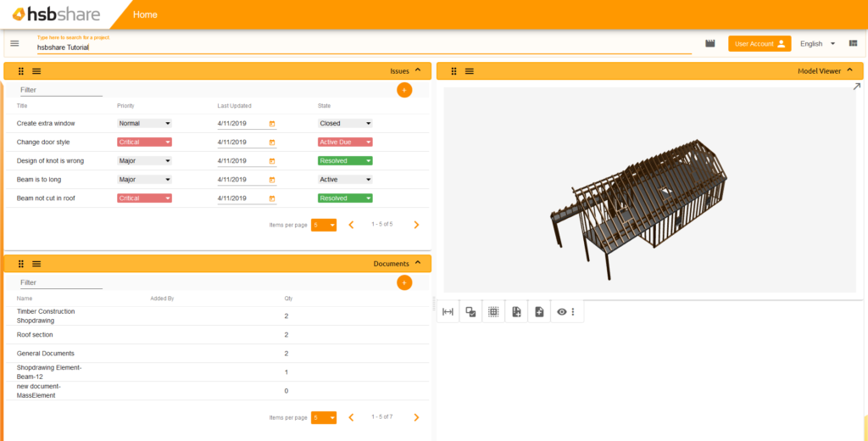Sort issues by Last Updated column header

(x=234, y=106)
